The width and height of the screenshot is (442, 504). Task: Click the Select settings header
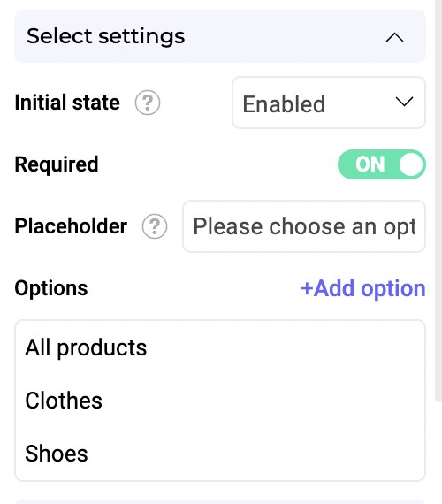[220, 36]
